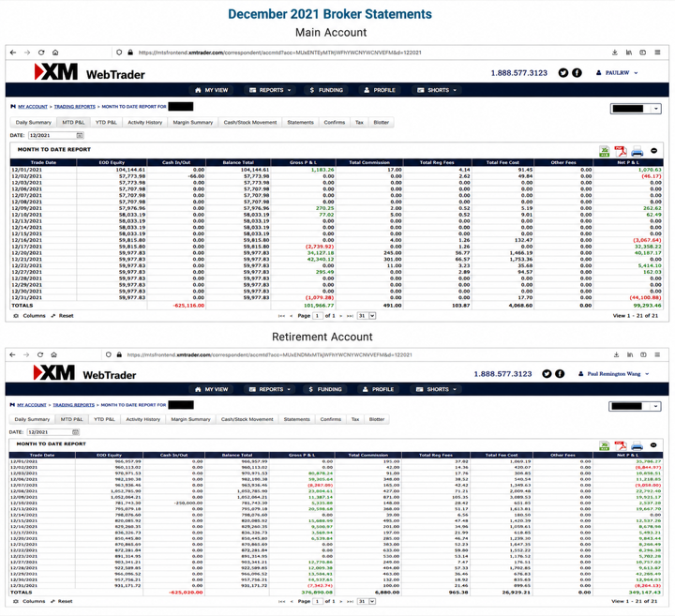
Task: Print the Main Account month to date report
Action: pyautogui.click(x=637, y=151)
